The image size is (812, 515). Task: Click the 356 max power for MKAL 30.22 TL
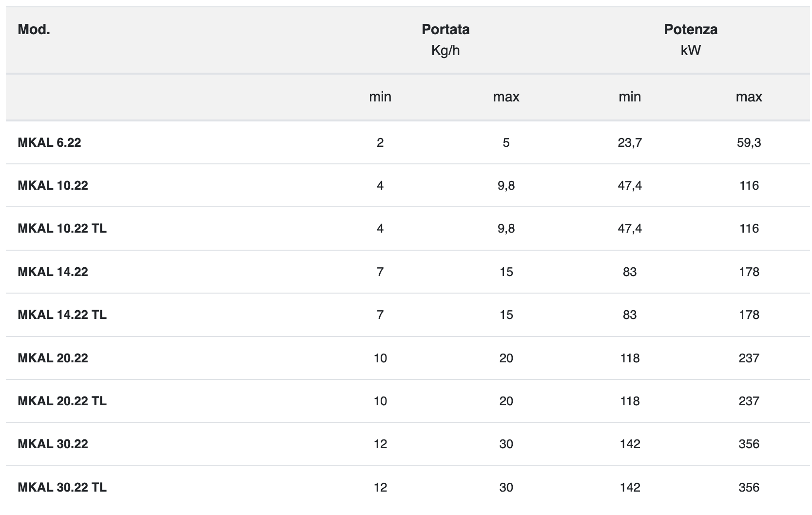[x=749, y=487]
